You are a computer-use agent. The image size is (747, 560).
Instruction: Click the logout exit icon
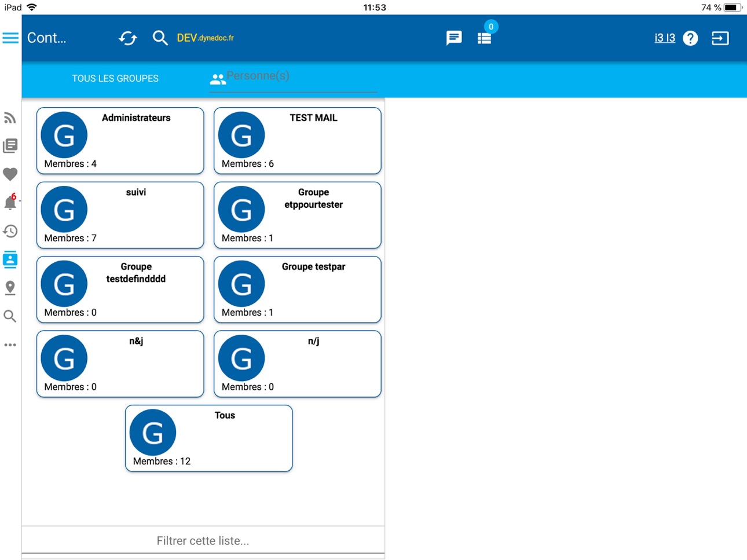pos(720,38)
